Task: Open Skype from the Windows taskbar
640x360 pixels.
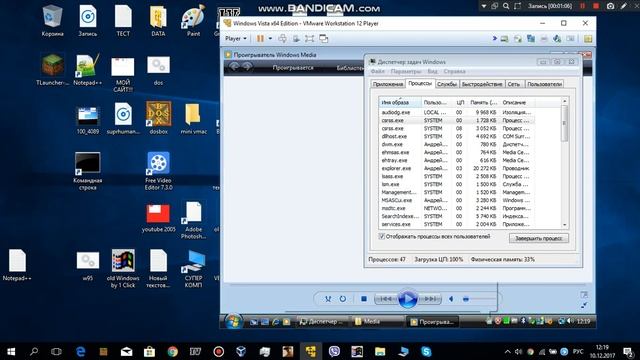Action: (x=426, y=351)
